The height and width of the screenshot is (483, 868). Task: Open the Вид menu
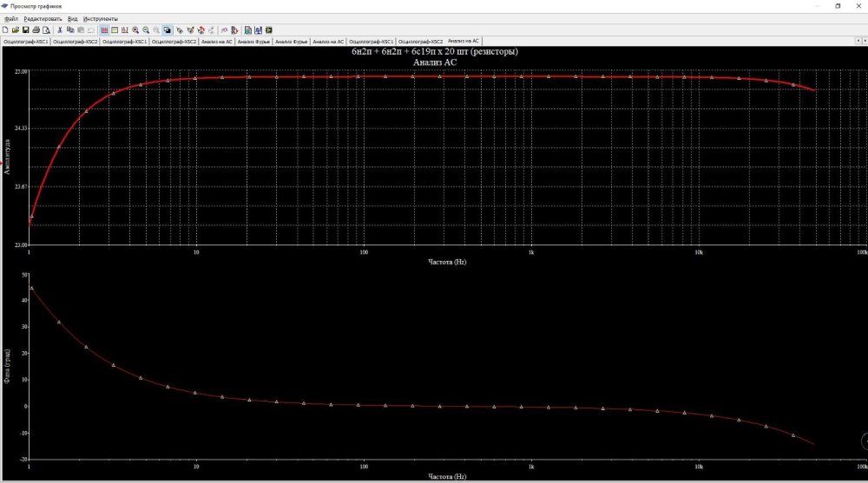click(72, 18)
